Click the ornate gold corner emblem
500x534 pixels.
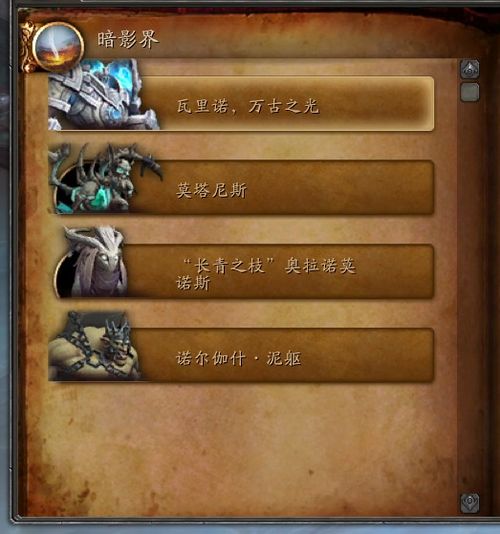pos(27,47)
